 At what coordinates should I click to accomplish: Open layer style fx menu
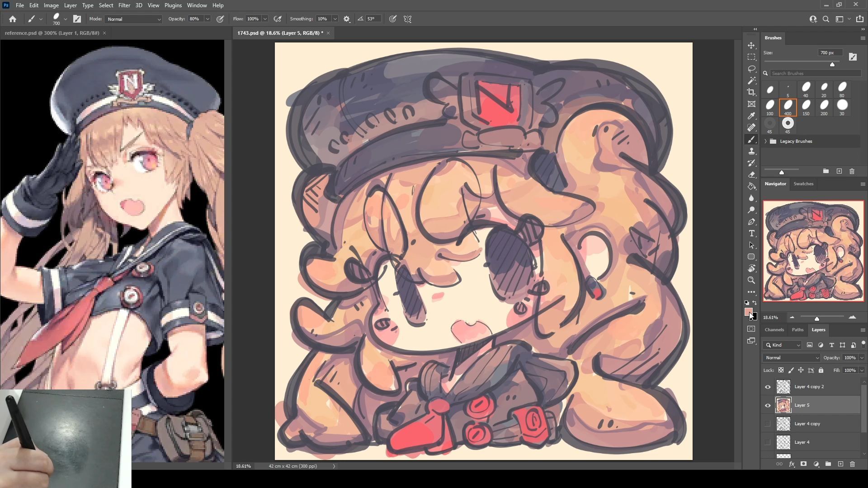pyautogui.click(x=792, y=464)
